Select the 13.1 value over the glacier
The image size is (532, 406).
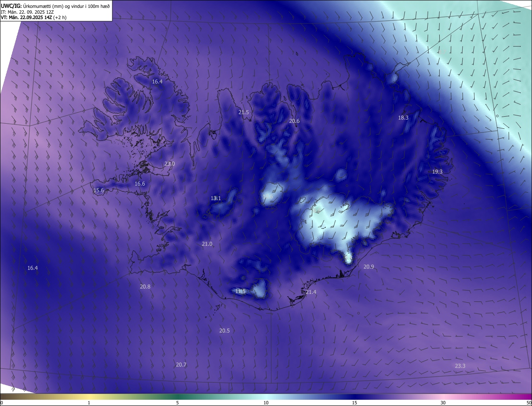pyautogui.click(x=216, y=198)
